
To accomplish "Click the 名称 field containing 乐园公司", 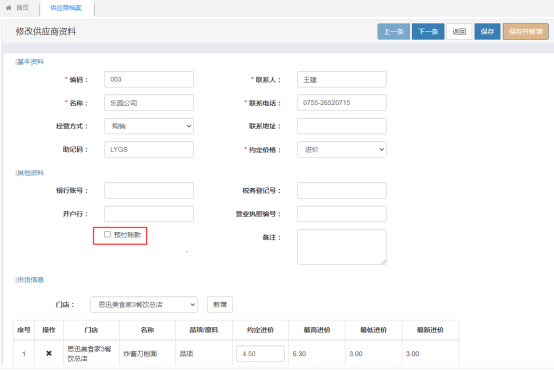I will pyautogui.click(x=149, y=103).
